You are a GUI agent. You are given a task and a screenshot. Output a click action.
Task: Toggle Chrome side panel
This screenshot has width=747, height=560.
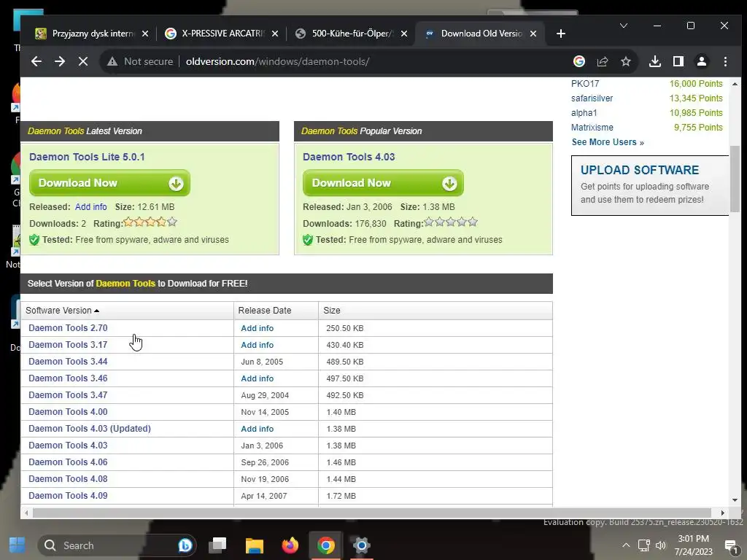pyautogui.click(x=678, y=61)
